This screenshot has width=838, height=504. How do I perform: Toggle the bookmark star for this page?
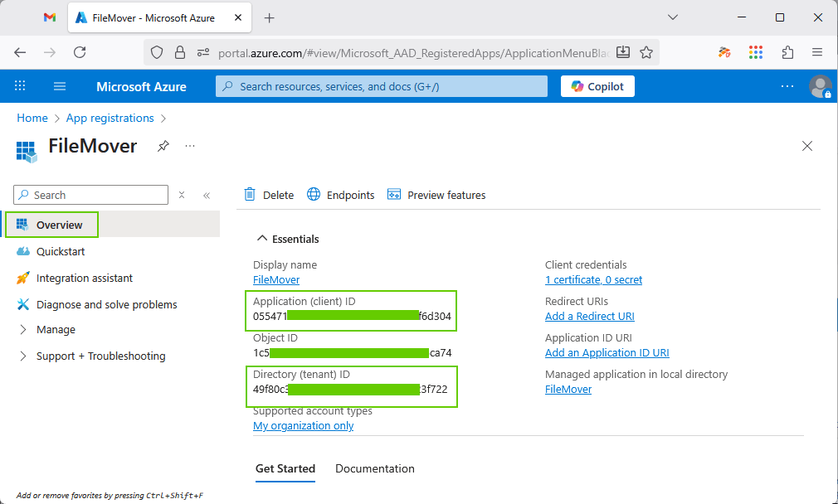click(x=646, y=51)
